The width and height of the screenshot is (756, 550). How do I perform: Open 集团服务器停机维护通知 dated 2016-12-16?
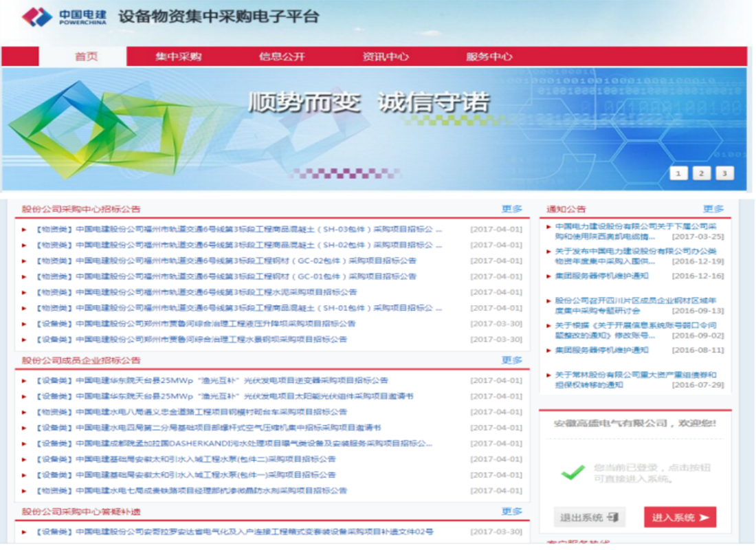602,276
